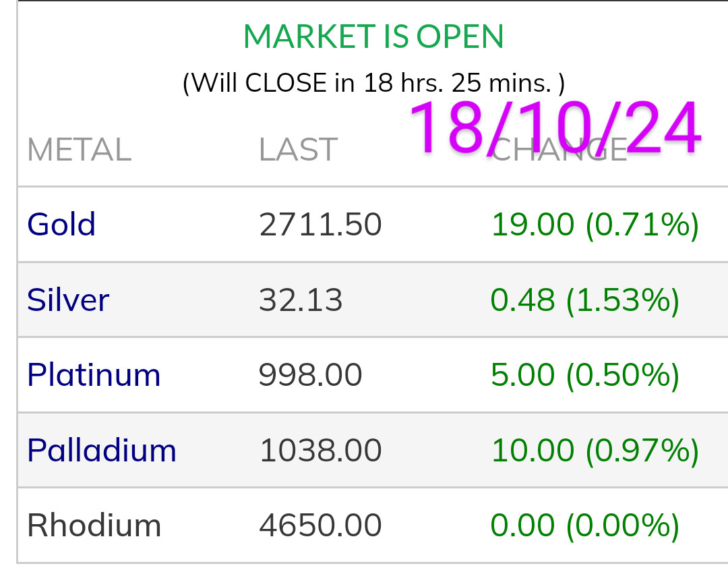728x568 pixels.
Task: Click the 18/10/24 date annotation
Action: click(x=554, y=128)
